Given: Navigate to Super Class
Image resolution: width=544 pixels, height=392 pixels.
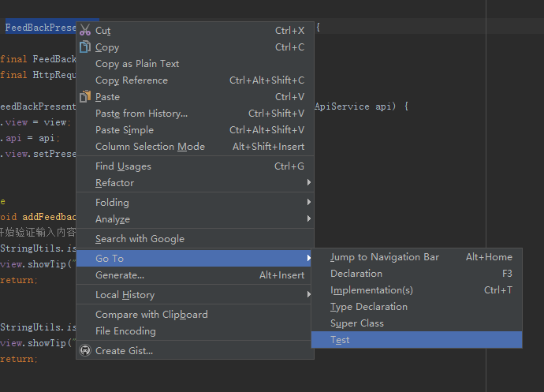Looking at the screenshot, I should (356, 323).
